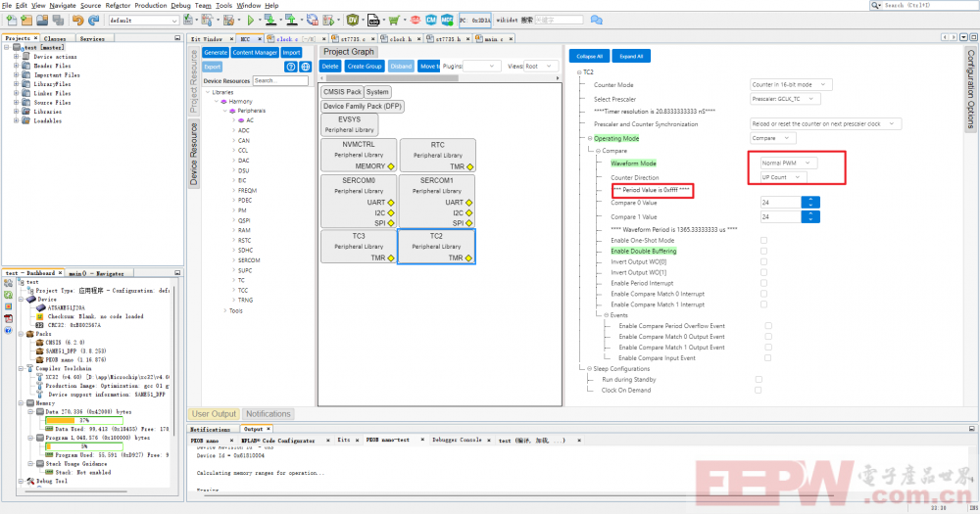
Task: Click the Expand All button
Action: tap(631, 56)
